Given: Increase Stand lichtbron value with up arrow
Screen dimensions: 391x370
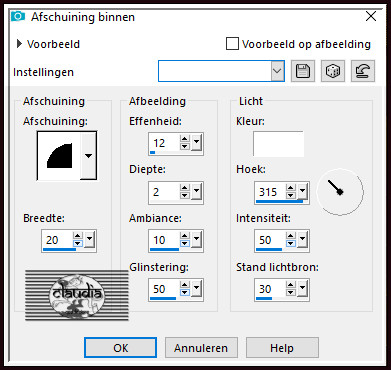Looking at the screenshot, I should [291, 284].
